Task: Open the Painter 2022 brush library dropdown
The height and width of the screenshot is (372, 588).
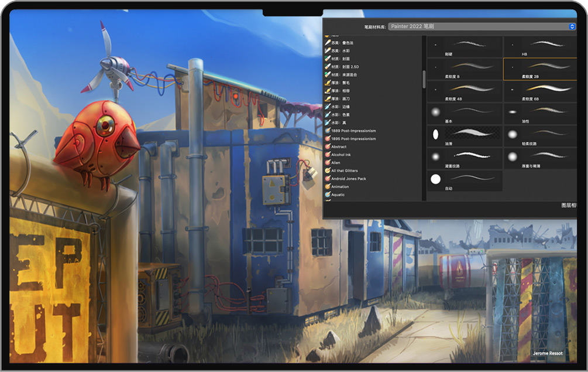Action: pyautogui.click(x=483, y=26)
